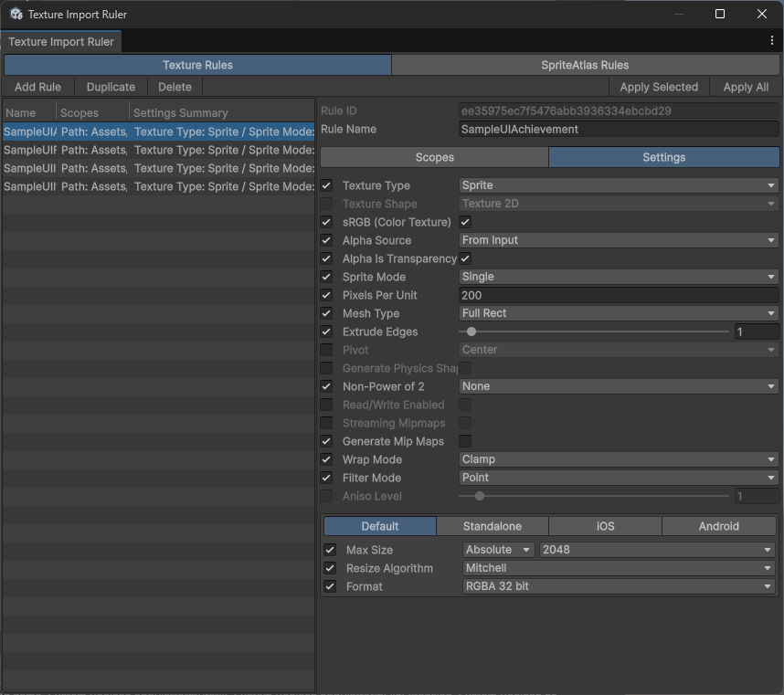
Task: Maximize the Texture Import Ruler window
Action: pos(720,14)
